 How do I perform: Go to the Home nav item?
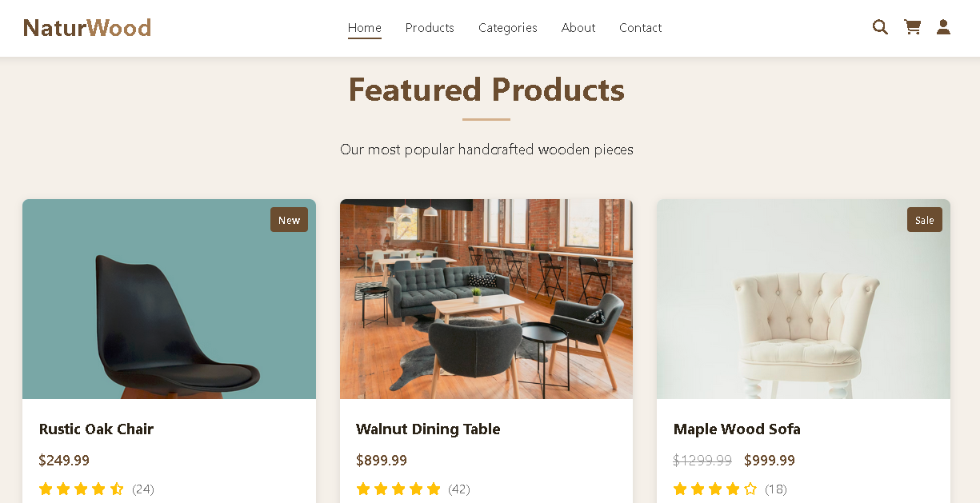[364, 28]
